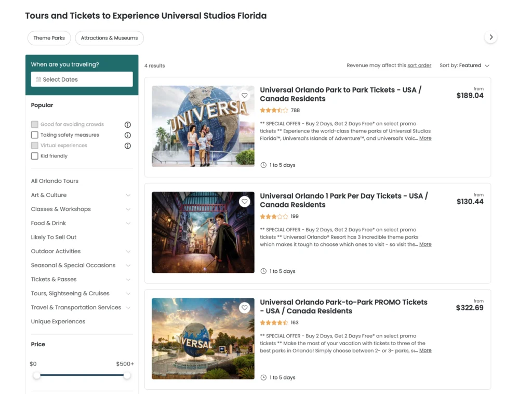Click the 199 review count
This screenshot has width=532, height=394.
coord(295,217)
